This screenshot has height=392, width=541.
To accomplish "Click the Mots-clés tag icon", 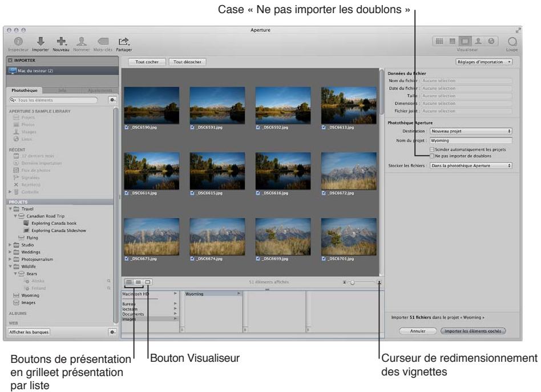I will pyautogui.click(x=103, y=42).
